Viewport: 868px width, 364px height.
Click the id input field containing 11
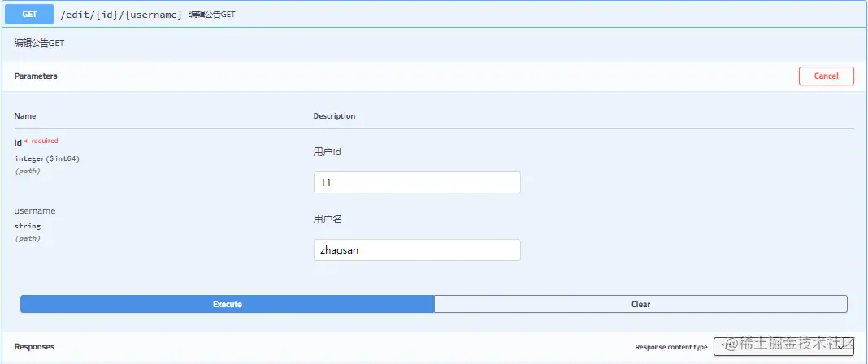pos(417,183)
